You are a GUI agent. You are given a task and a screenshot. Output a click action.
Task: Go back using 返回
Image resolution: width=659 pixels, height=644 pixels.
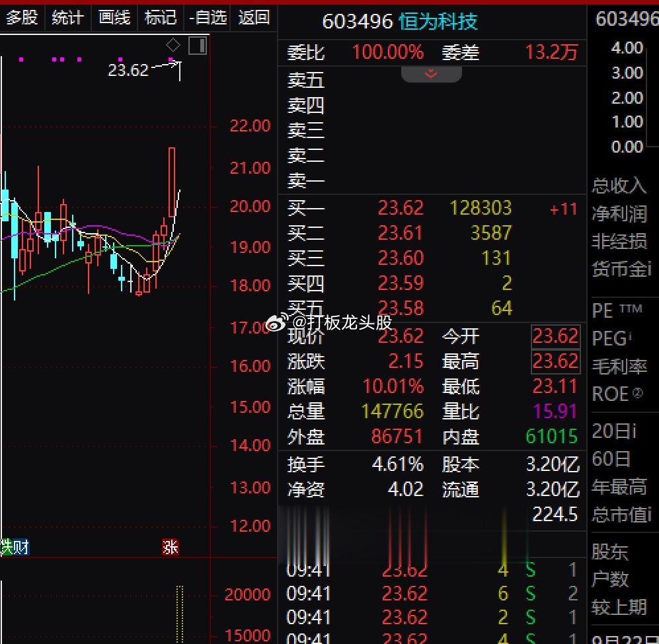[x=254, y=18]
